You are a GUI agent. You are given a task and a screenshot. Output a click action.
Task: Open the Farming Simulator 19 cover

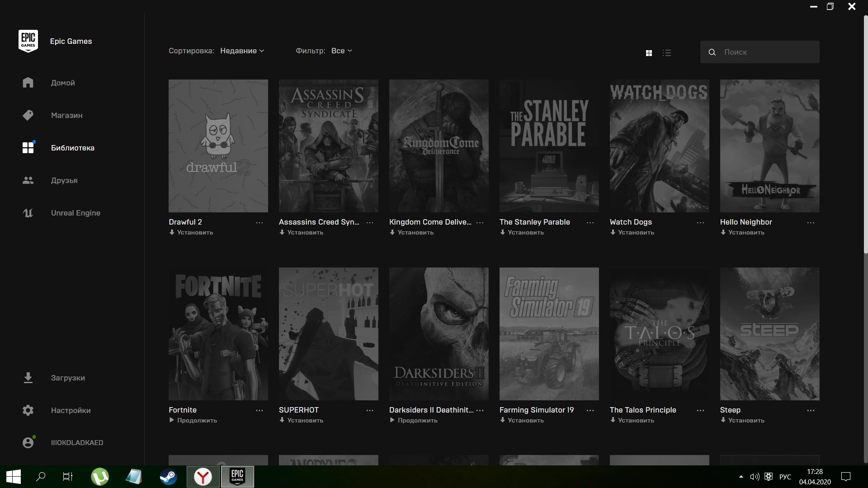(549, 334)
